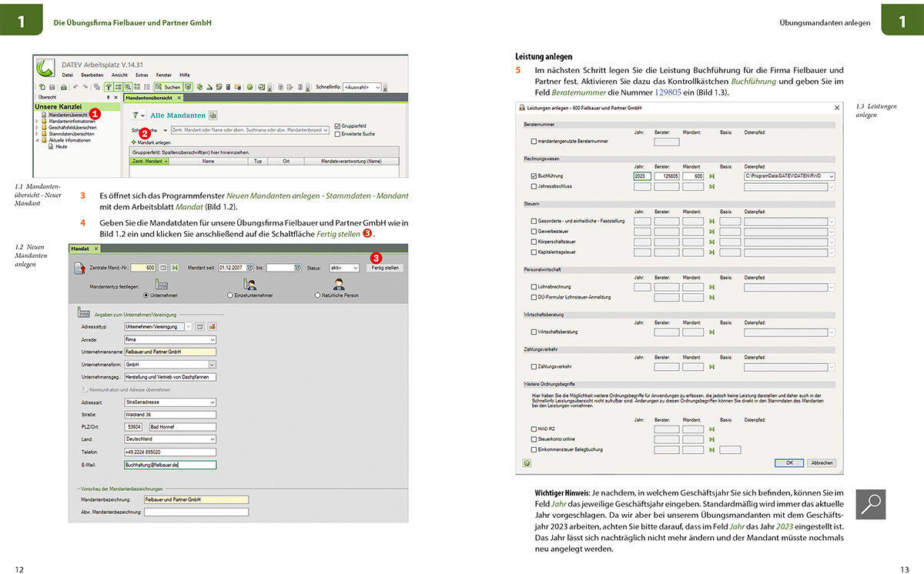924x574 pixels.
Task: Click the building icon above Unternehmen
Action: [x=162, y=284]
